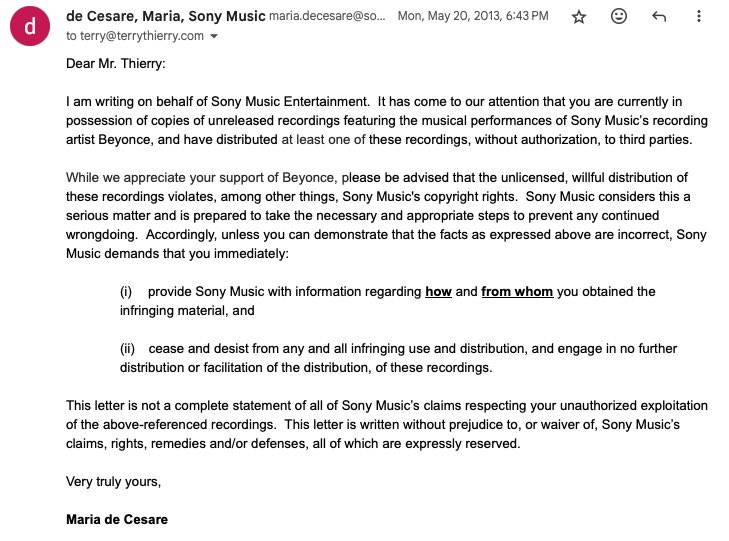Click the (ii) list item marker
This screenshot has height=541, width=729.
127,349
